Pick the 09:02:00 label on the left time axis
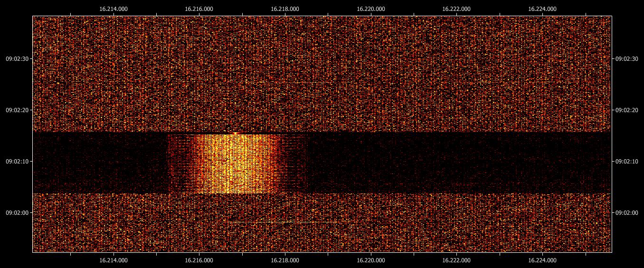 click(17, 212)
